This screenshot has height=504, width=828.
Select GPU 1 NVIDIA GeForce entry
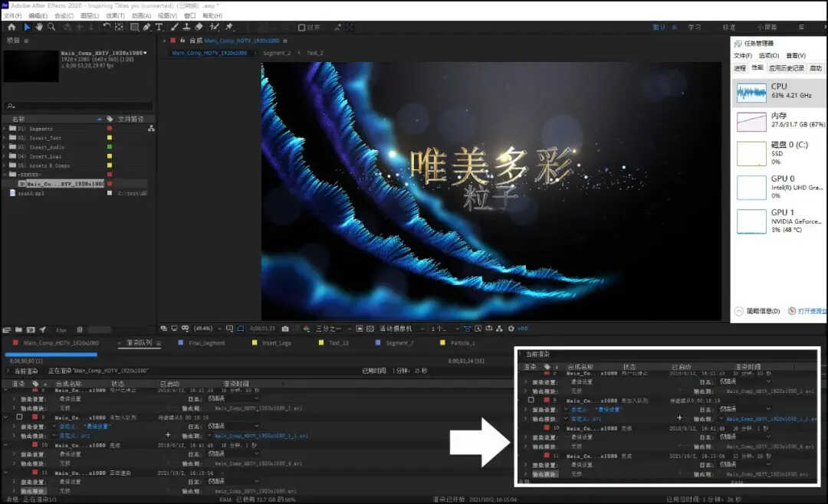coord(780,221)
